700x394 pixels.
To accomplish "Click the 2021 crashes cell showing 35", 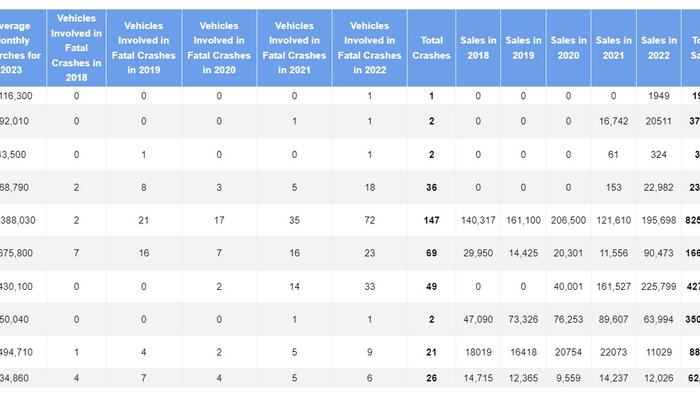I will pos(294,220).
